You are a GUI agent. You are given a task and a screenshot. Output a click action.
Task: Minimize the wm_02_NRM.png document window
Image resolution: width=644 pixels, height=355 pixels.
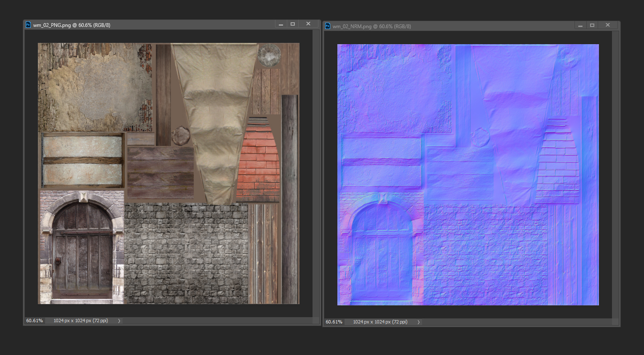pyautogui.click(x=580, y=26)
